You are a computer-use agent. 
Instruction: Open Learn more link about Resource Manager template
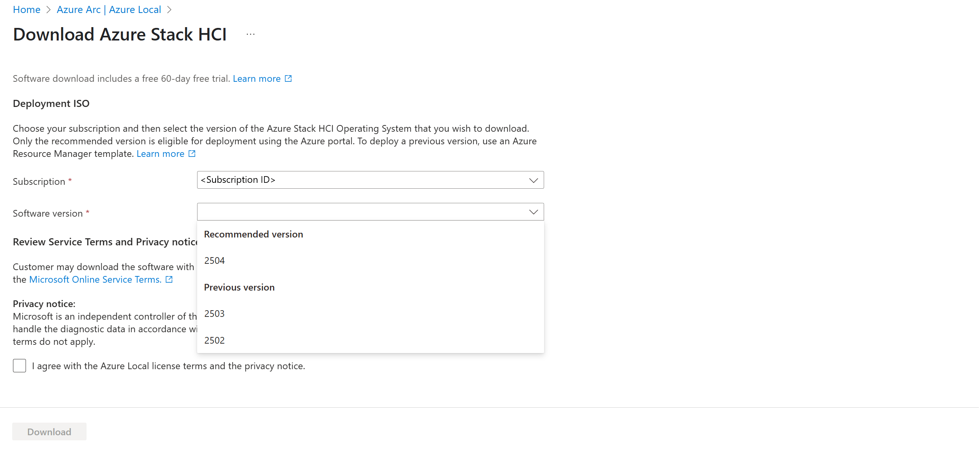pos(160,154)
